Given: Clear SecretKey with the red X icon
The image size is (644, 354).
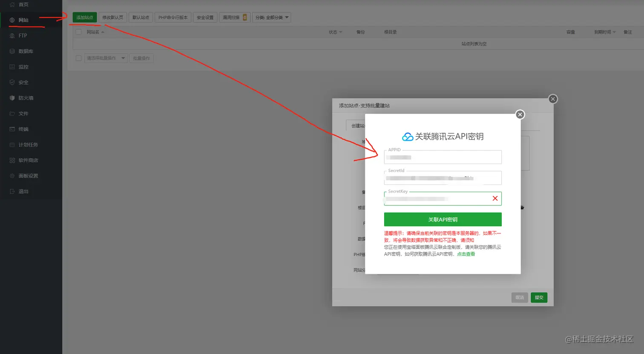Looking at the screenshot, I should (495, 199).
